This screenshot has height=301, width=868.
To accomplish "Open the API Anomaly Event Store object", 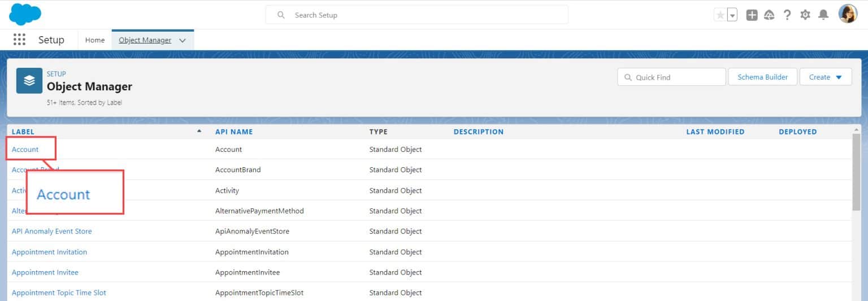I will (52, 231).
